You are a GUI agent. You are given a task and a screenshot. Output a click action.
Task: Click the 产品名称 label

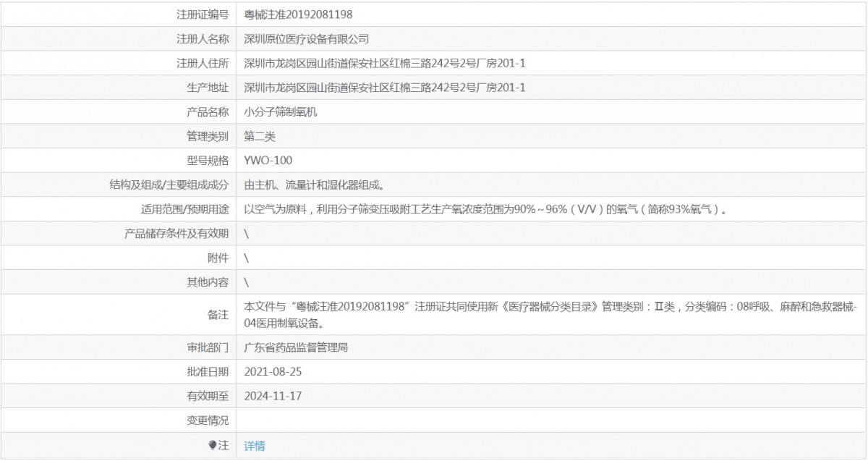pos(208,112)
